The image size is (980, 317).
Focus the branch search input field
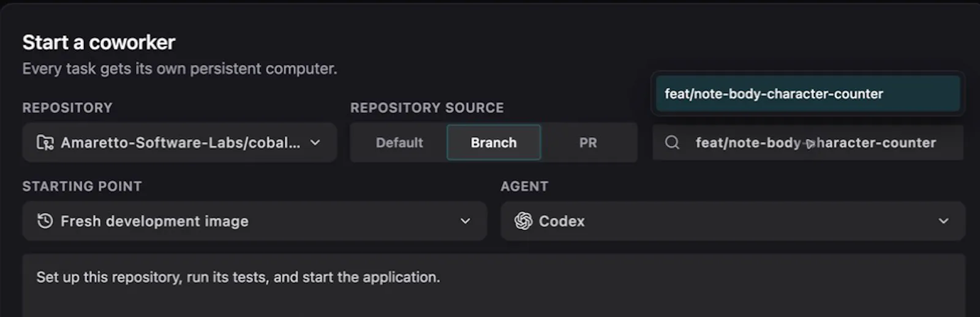coord(808,143)
